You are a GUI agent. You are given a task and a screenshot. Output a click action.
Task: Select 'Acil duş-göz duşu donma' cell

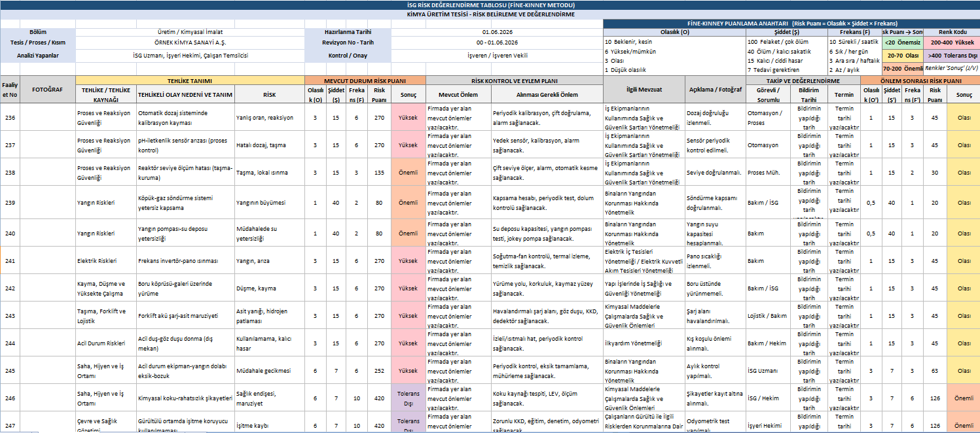(185, 343)
